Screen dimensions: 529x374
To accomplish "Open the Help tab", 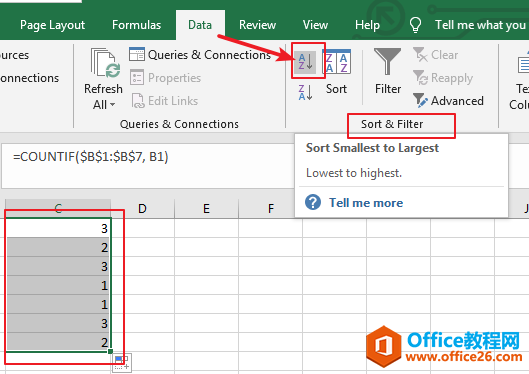I will [367, 25].
